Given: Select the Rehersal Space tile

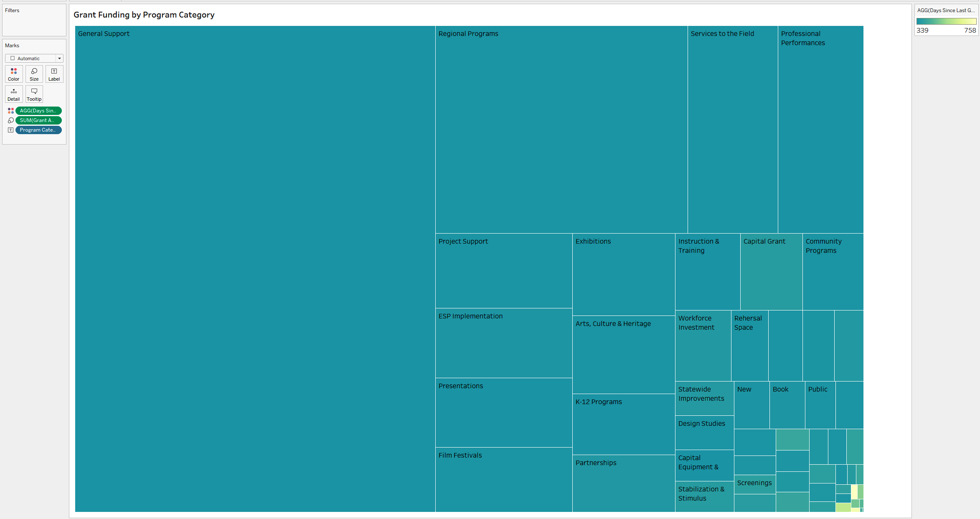Looking at the screenshot, I should (750, 346).
